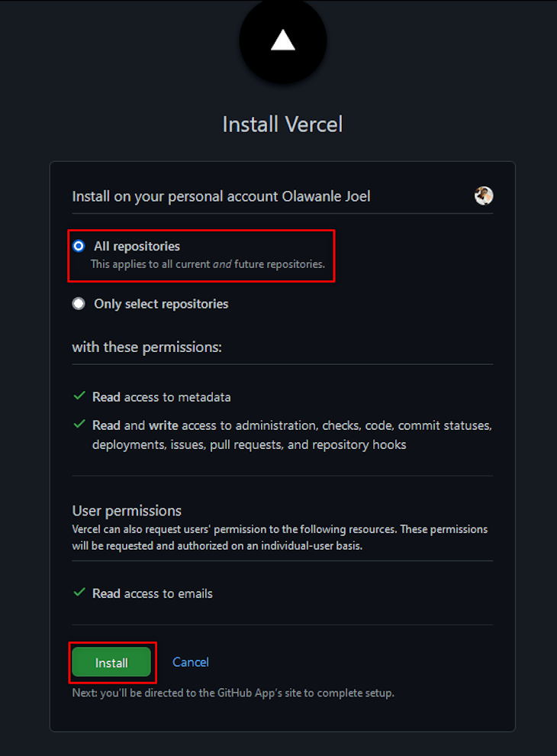Screen dimensions: 557x756
Task: Click the 'Install on your personal account' text
Action: pos(221,196)
